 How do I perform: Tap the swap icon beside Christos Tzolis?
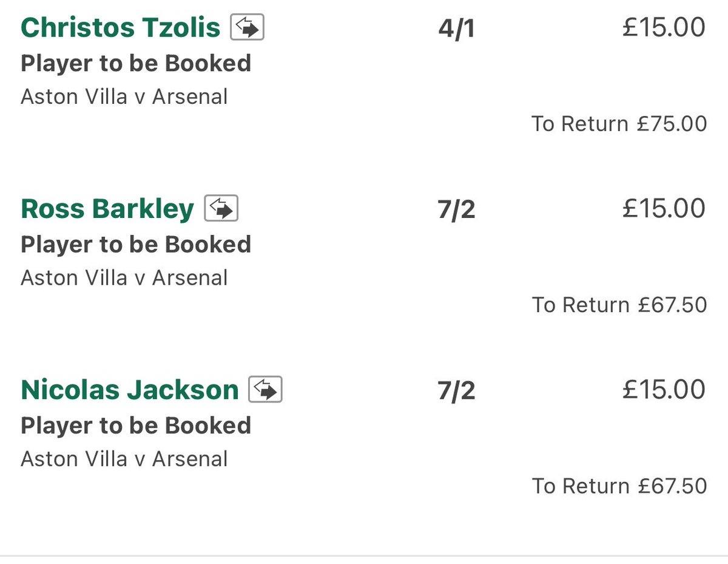[247, 28]
